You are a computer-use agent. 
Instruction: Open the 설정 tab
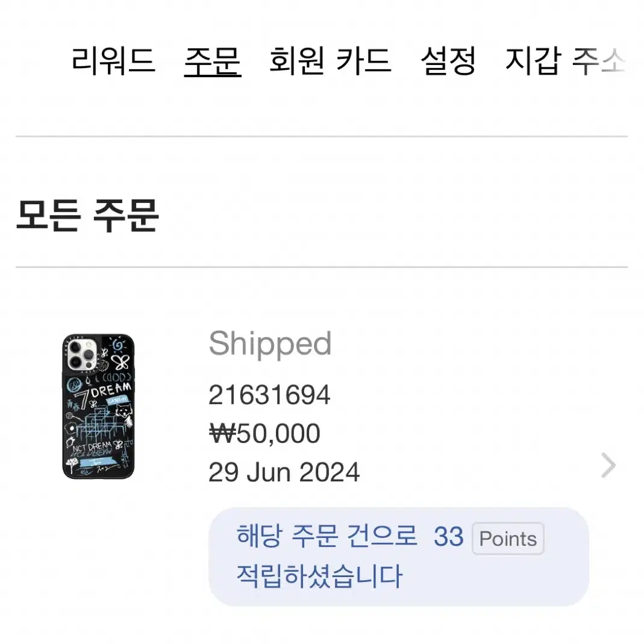tap(448, 61)
